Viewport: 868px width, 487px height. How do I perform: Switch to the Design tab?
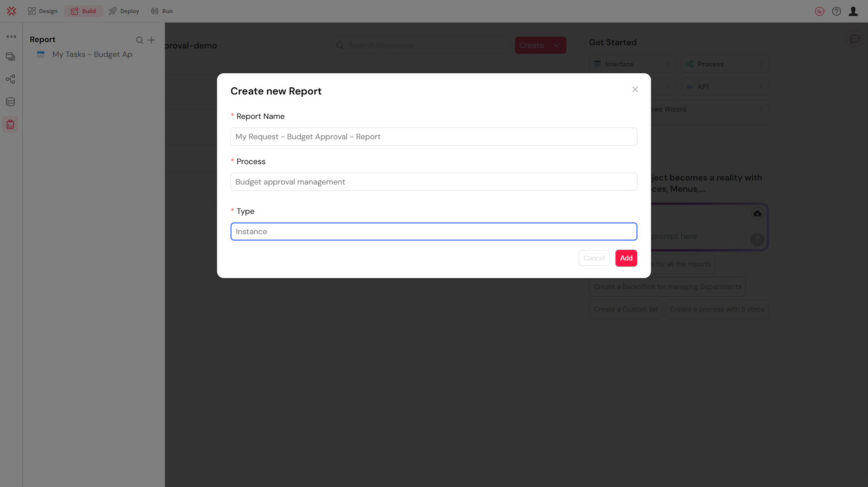click(x=42, y=11)
